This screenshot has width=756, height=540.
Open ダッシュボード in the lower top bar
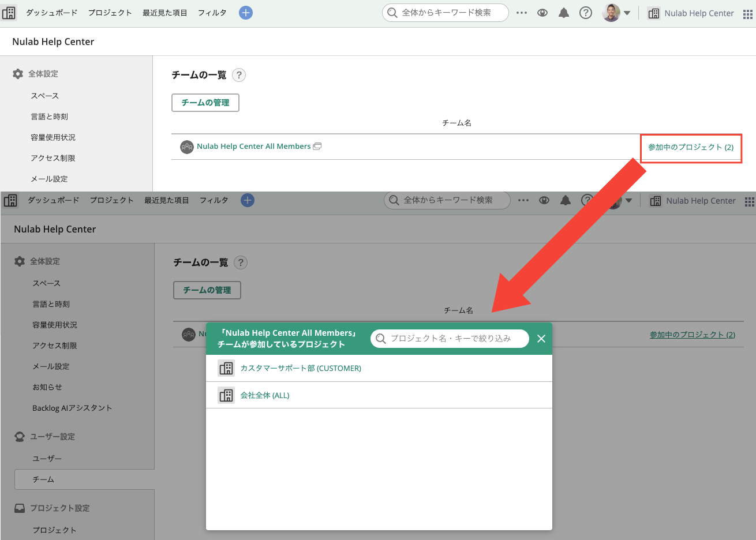point(53,200)
